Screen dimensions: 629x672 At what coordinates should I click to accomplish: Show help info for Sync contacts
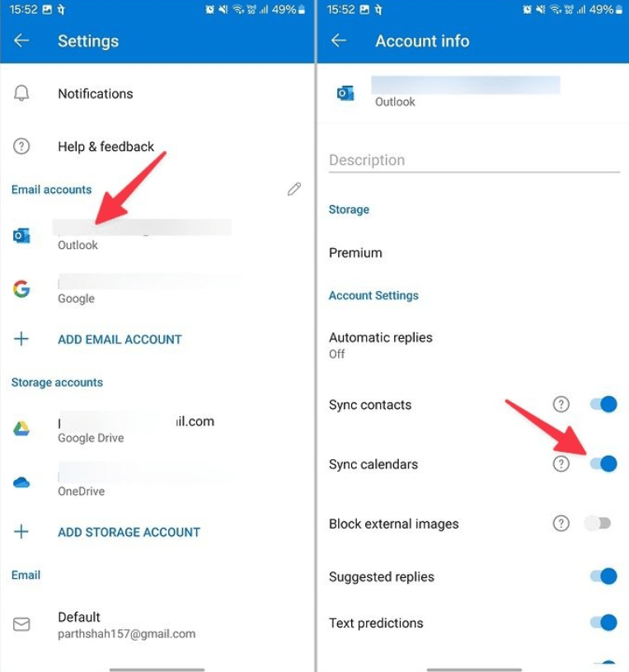tap(561, 404)
